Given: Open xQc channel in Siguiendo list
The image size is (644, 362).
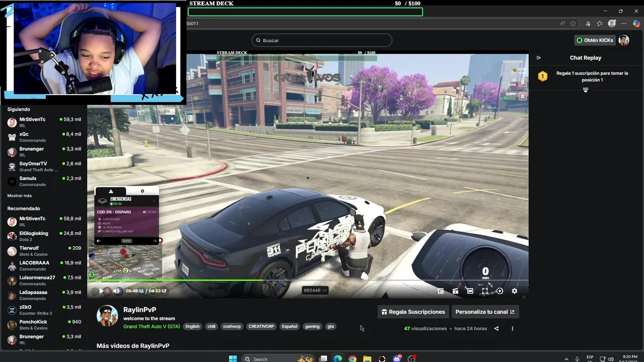Looking at the screenshot, I should 44,137.
